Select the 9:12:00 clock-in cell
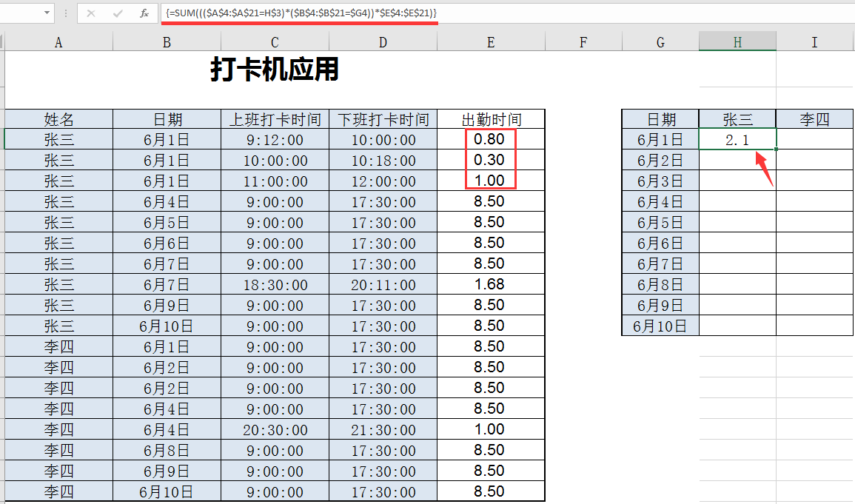Viewport: 855px width, 504px height. [x=275, y=139]
